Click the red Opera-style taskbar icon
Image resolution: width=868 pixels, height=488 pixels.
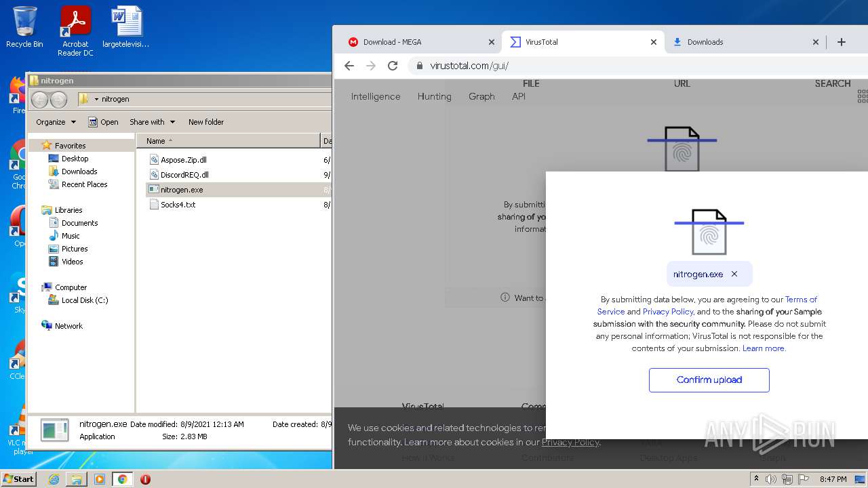pos(145,479)
